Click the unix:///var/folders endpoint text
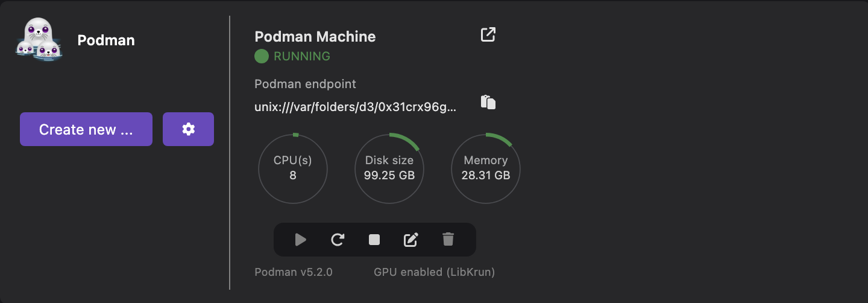 [356, 108]
